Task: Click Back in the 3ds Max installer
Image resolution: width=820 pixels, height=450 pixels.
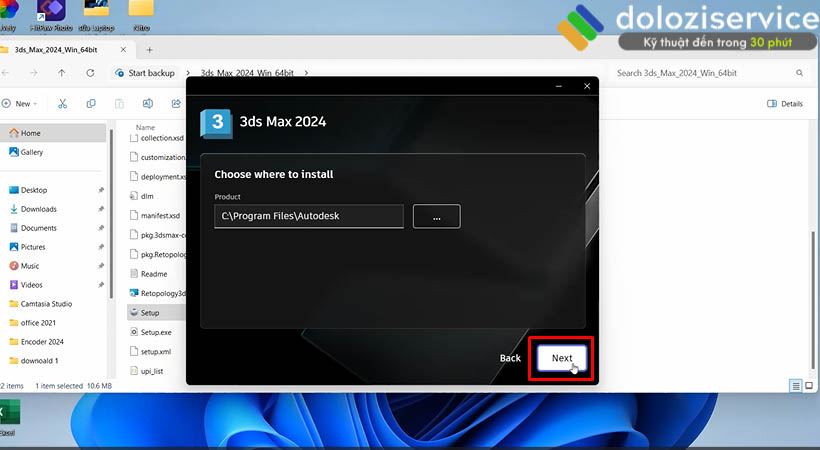Action: click(x=510, y=358)
